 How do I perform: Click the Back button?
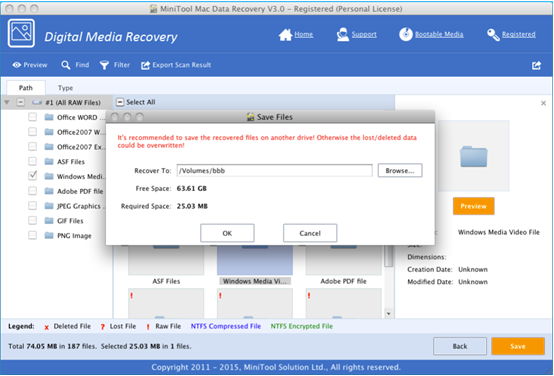click(460, 346)
